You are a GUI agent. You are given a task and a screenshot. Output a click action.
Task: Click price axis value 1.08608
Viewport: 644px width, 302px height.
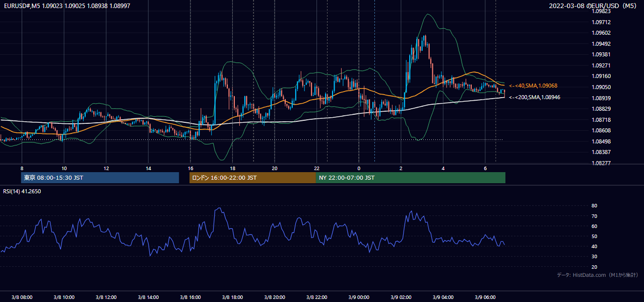(x=600, y=130)
